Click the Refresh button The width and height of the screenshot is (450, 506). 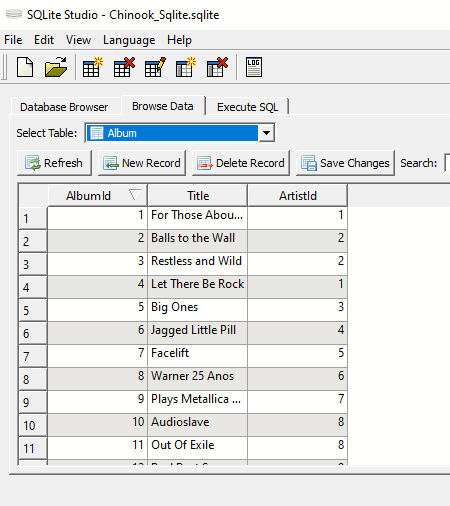(54, 163)
